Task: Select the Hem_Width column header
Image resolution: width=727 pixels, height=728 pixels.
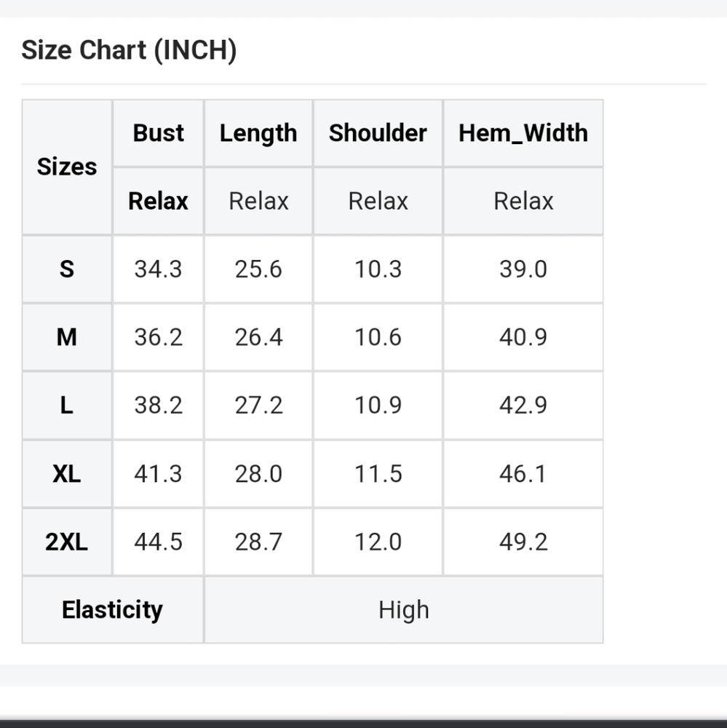Action: (523, 133)
